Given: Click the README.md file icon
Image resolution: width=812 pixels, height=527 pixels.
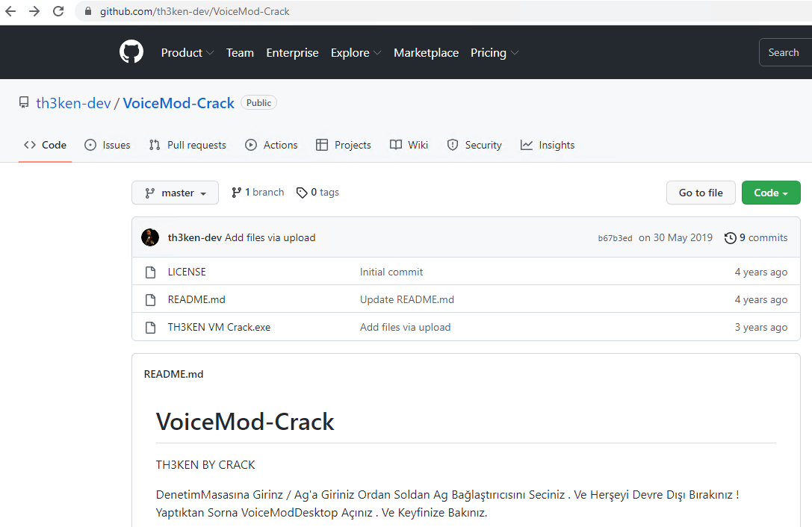Looking at the screenshot, I should (x=151, y=300).
